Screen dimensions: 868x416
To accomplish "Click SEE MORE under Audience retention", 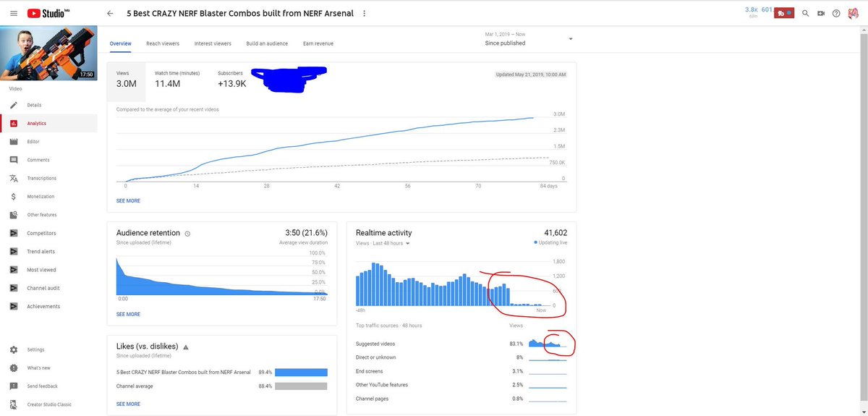I will (x=128, y=314).
